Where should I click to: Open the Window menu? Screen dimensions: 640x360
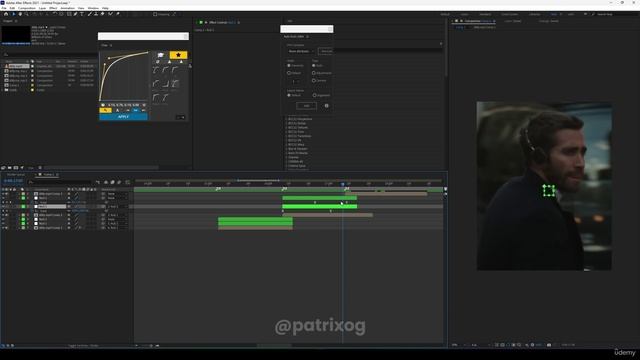coord(93,8)
